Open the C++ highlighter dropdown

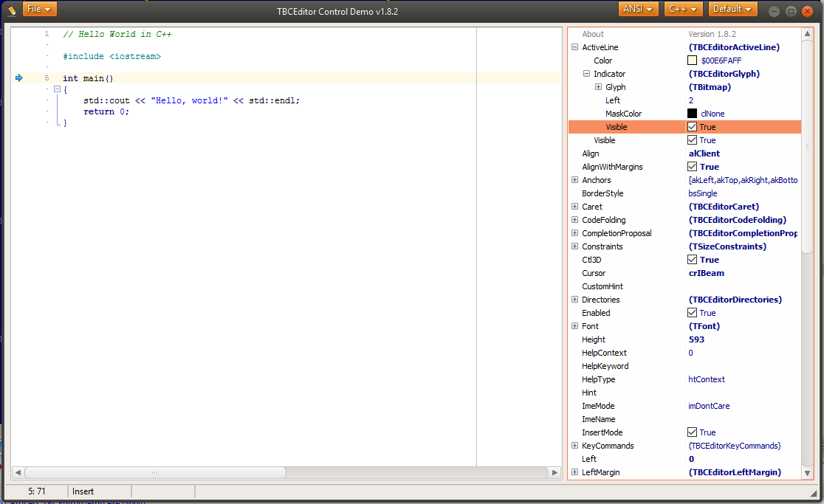click(683, 10)
